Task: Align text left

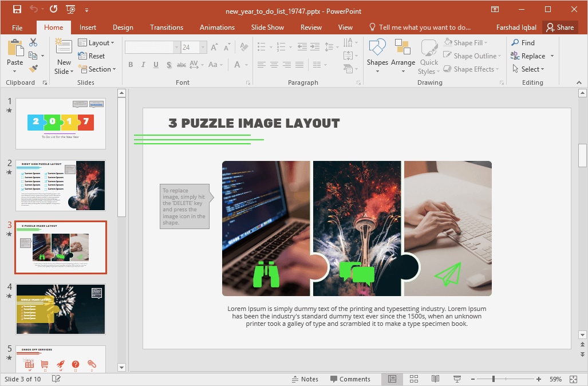Action: pyautogui.click(x=262, y=65)
